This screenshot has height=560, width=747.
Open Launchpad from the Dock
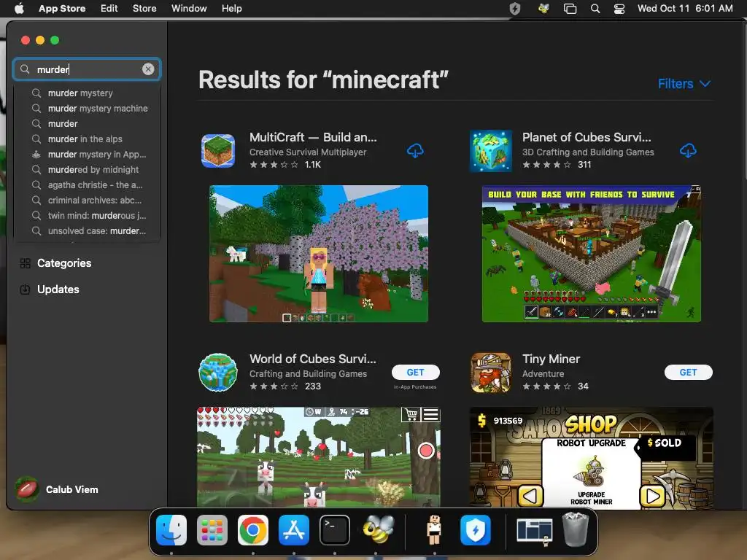(212, 530)
